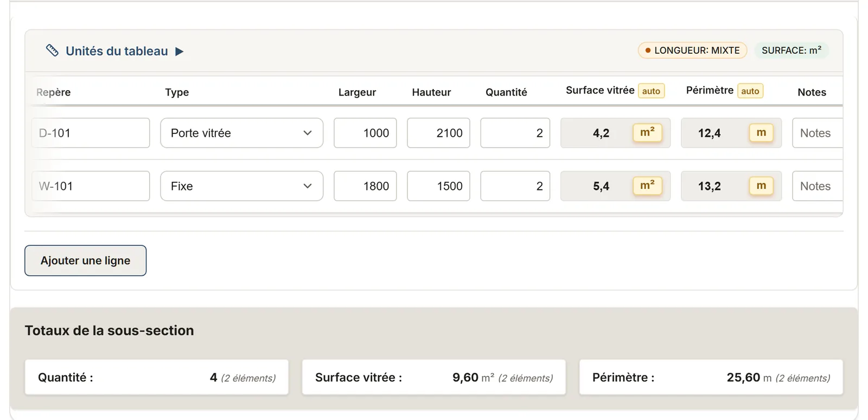Click the auto badge beside Surface vitrée
The height and width of the screenshot is (420, 868).
point(651,91)
